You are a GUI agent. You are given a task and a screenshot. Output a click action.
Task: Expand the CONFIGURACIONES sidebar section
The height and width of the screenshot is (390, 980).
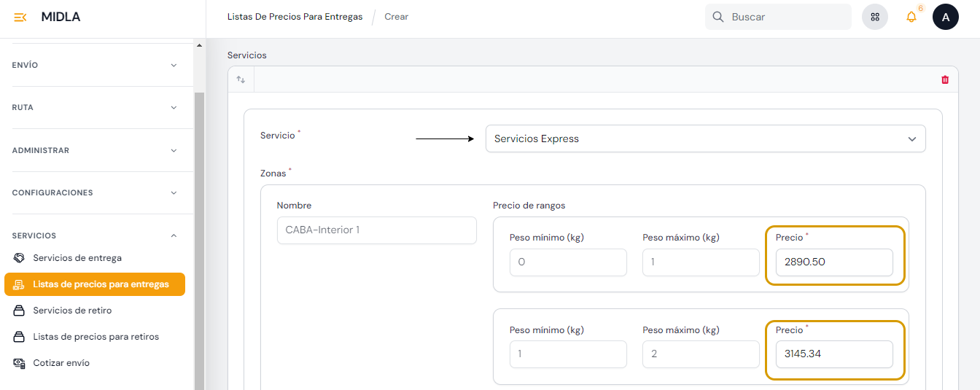point(95,192)
